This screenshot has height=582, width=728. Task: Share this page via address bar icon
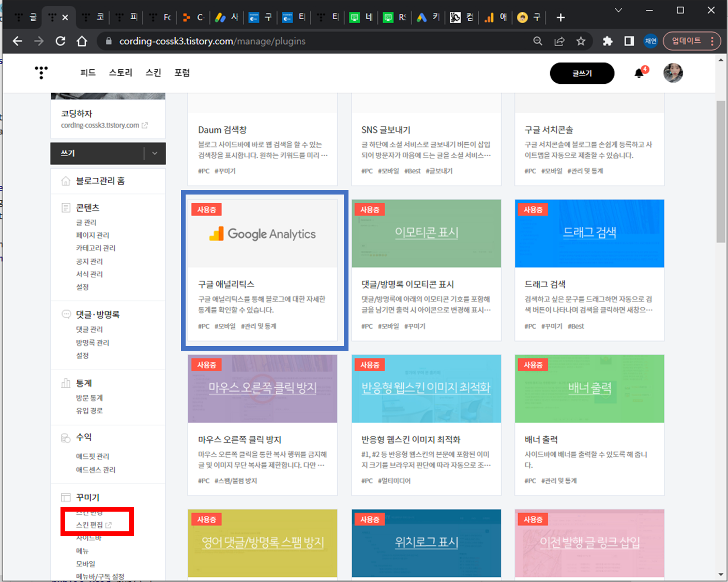559,41
